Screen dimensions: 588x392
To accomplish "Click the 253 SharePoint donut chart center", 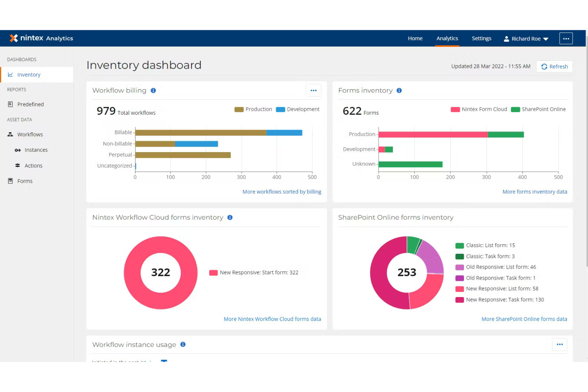I will pos(407,272).
